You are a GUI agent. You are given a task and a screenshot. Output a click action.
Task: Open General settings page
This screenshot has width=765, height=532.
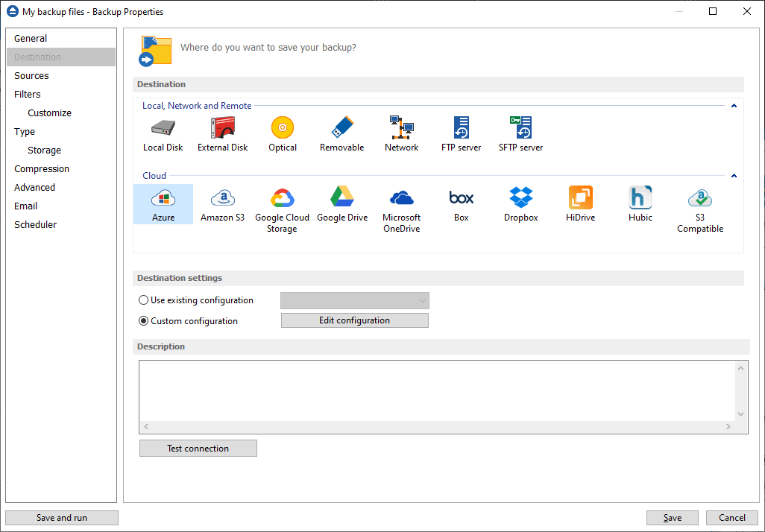click(x=61, y=39)
